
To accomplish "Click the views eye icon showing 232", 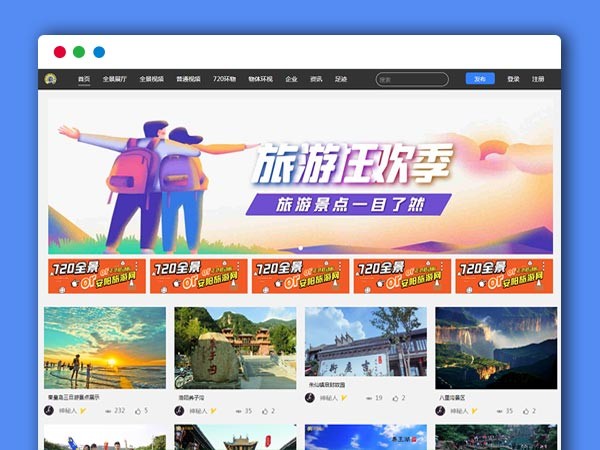I will [x=107, y=411].
